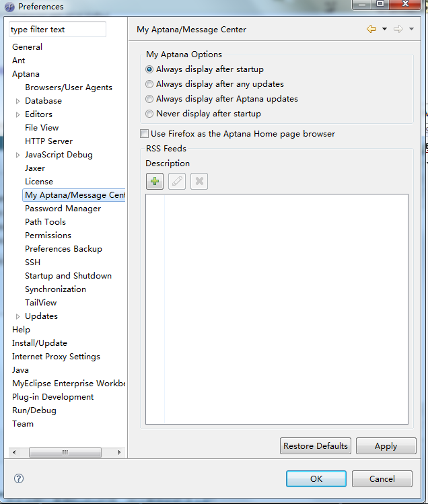The height and width of the screenshot is (504, 428).
Task: Open SSH preferences
Action: click(32, 262)
